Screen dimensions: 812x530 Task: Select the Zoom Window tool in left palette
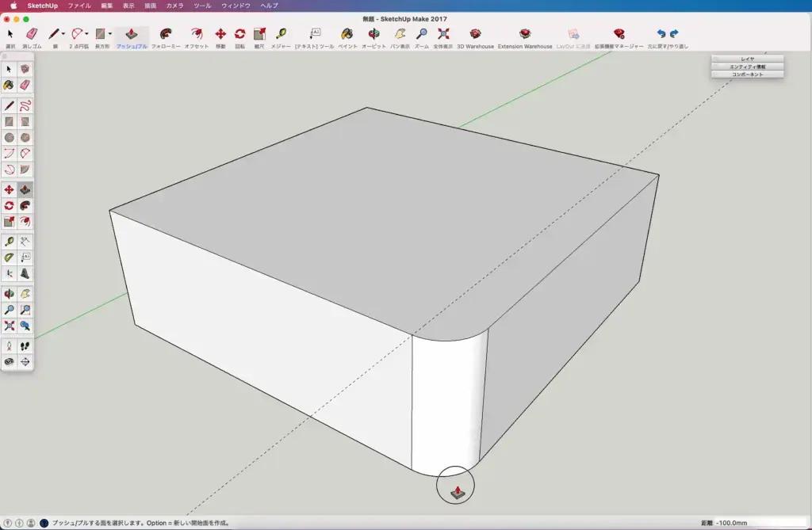[25, 310]
